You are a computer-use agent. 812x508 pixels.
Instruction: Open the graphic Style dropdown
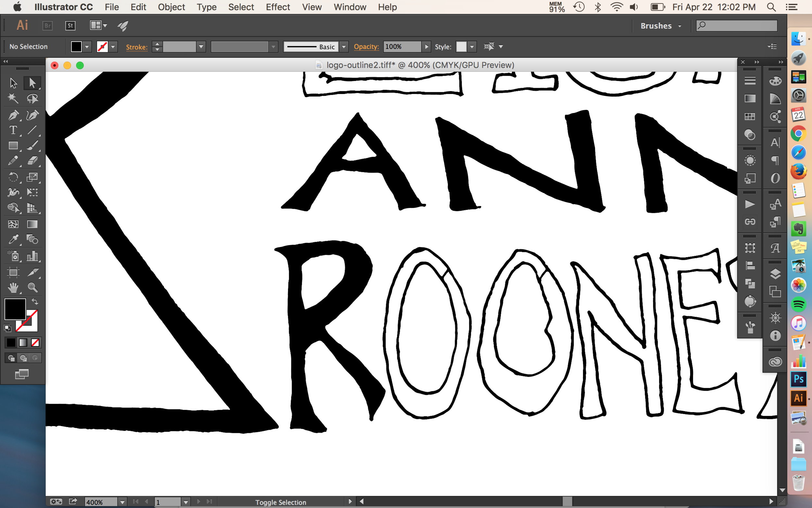[x=472, y=47]
